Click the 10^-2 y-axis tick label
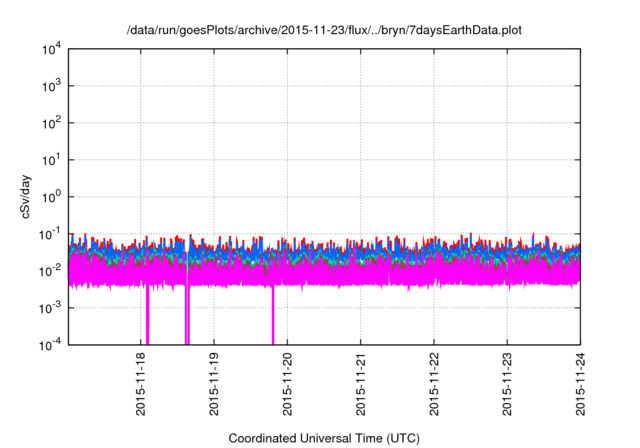 click(51, 271)
